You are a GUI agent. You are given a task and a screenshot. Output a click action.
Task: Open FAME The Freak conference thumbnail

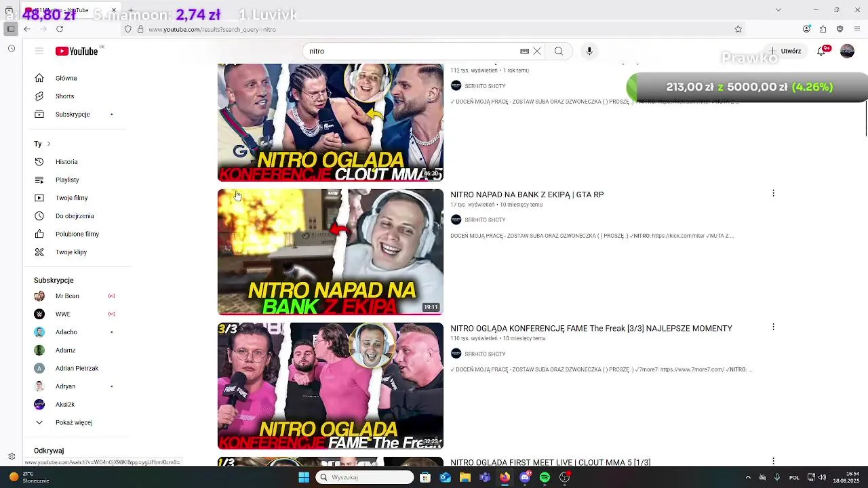(330, 386)
